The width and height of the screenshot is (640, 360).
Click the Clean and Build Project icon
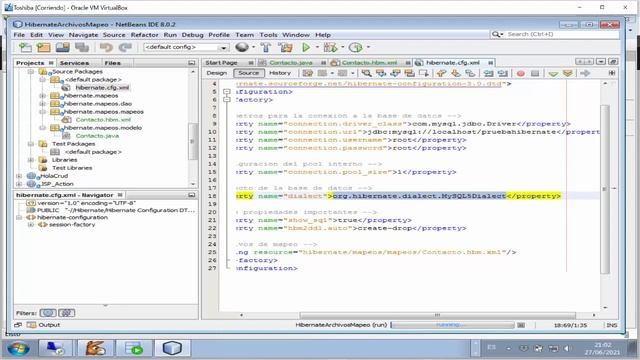pos(285,47)
